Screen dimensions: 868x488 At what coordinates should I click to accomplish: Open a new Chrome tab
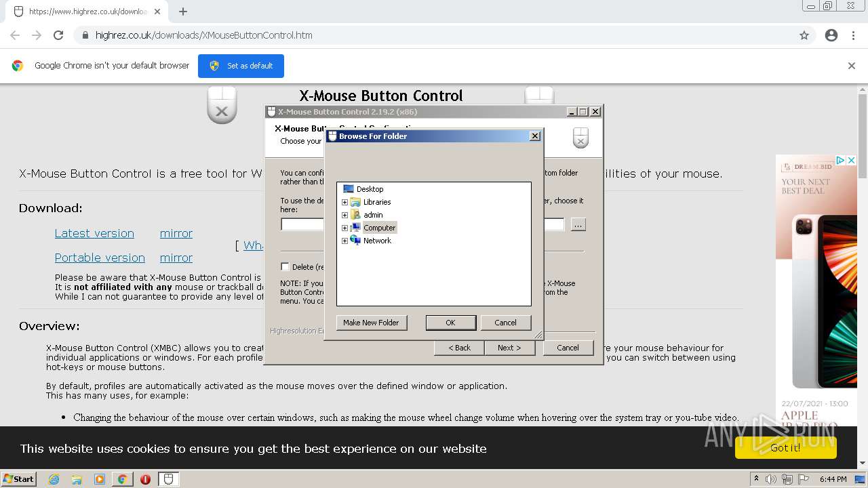(x=183, y=12)
